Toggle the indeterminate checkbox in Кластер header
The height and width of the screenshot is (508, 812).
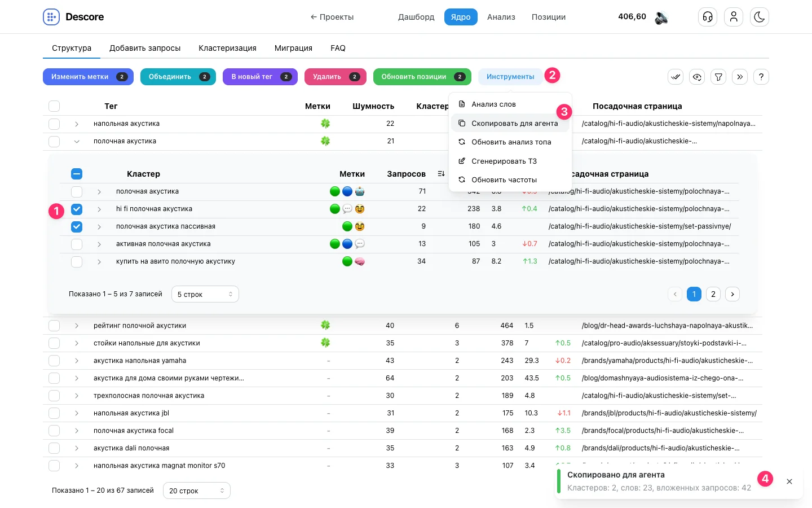click(77, 174)
